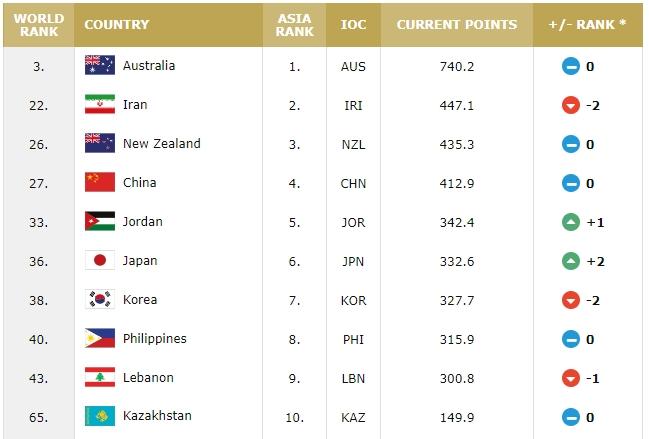Image resolution: width=649 pixels, height=439 pixels.
Task: Click the Australia flag icon
Action: 100,66
